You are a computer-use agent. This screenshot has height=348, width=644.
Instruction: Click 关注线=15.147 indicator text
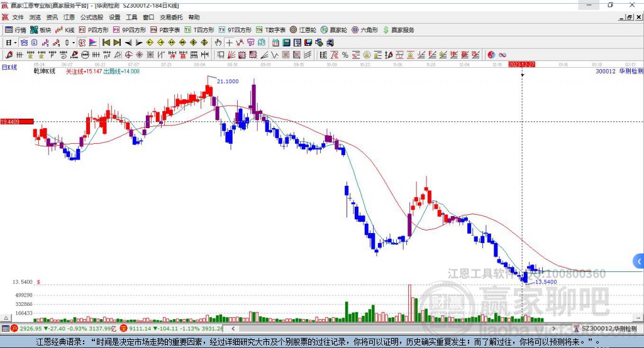coord(84,72)
